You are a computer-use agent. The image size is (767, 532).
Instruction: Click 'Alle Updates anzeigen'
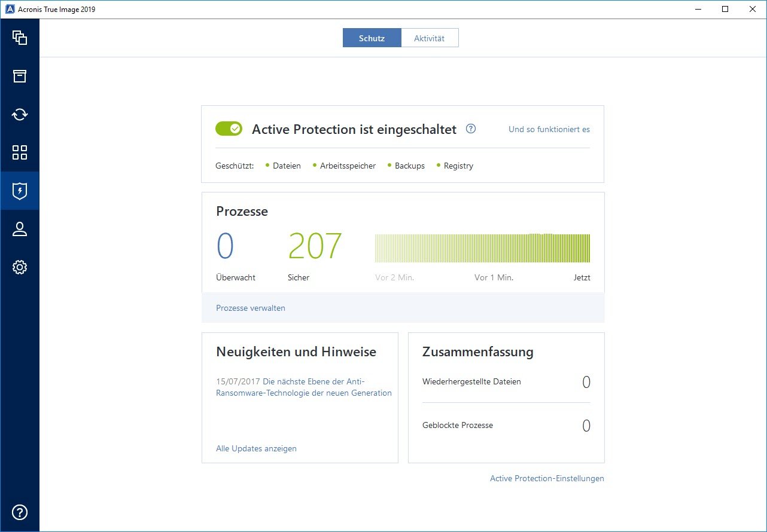tap(256, 448)
